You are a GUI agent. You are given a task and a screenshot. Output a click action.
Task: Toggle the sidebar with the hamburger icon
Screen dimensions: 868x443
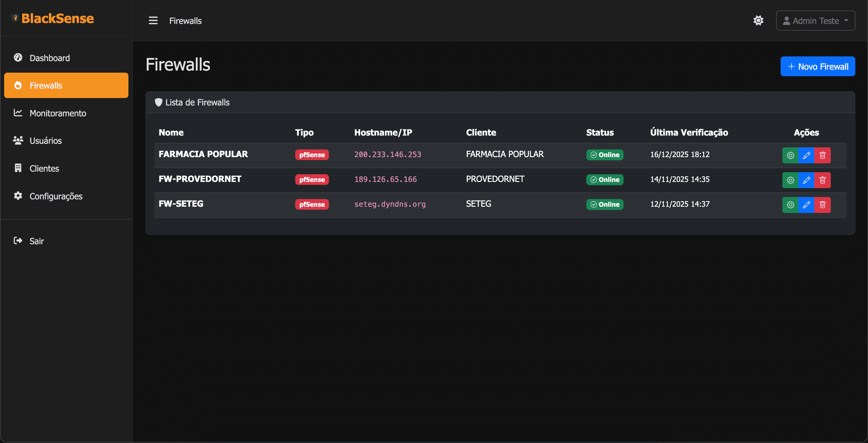[x=153, y=20]
